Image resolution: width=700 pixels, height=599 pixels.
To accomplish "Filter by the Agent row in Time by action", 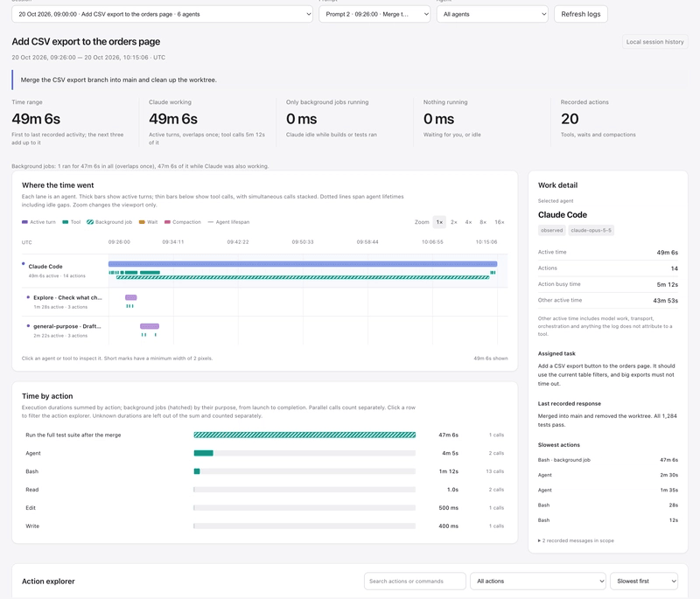I will click(265, 453).
